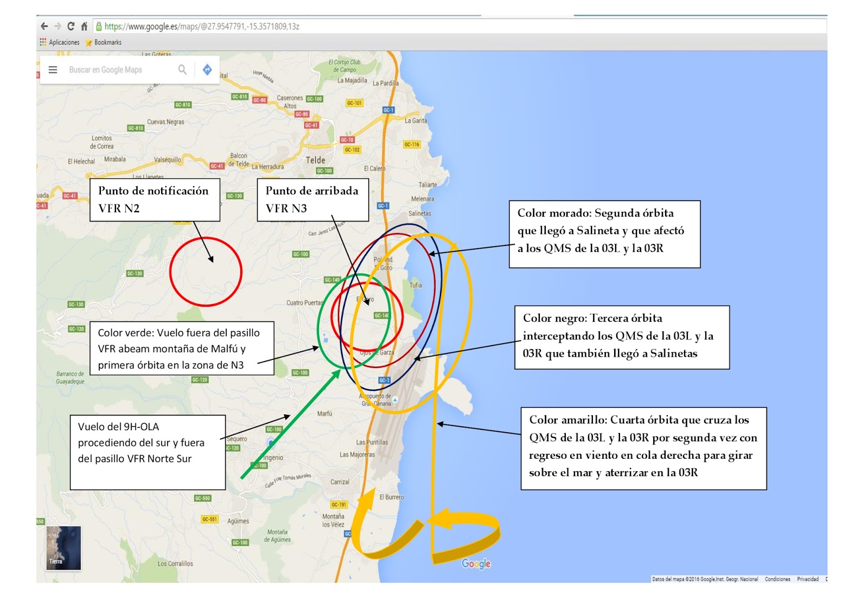868x614 pixels.
Task: Focus the 'Buscar en Google Maps' search field
Action: (105, 69)
